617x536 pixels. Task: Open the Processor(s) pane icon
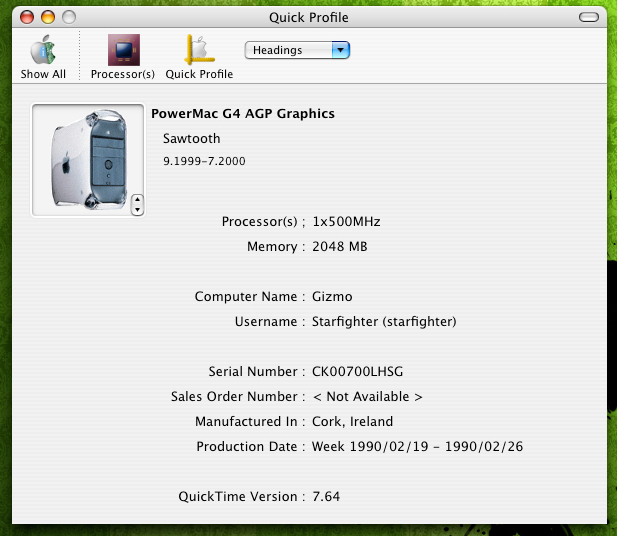coord(124,50)
